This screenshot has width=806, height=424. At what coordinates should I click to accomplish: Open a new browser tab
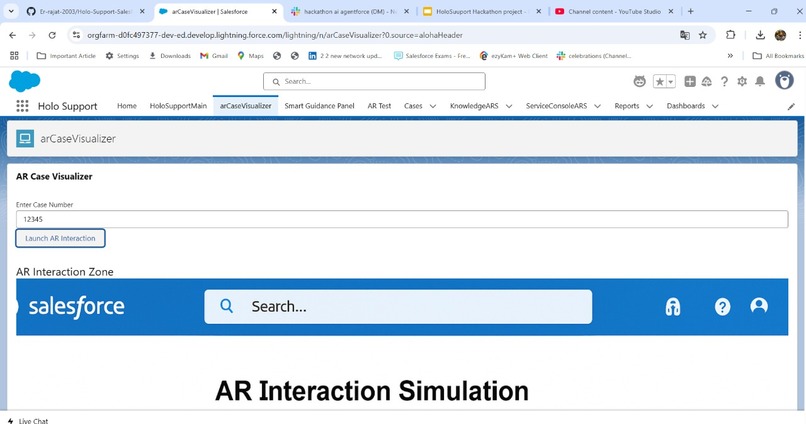690,11
